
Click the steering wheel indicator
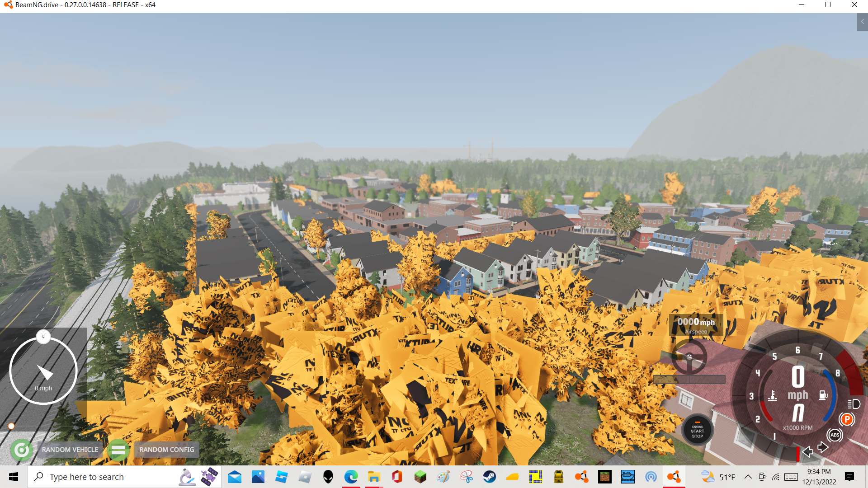pyautogui.click(x=689, y=357)
